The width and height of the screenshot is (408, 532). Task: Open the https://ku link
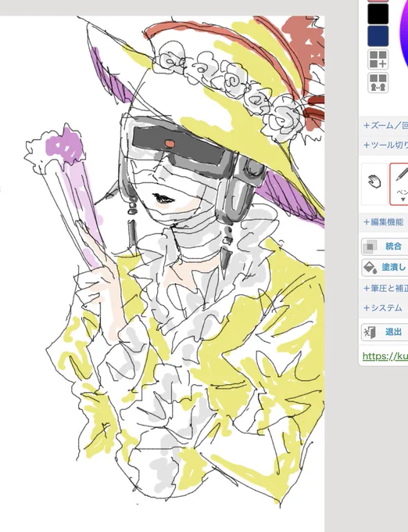click(x=385, y=356)
